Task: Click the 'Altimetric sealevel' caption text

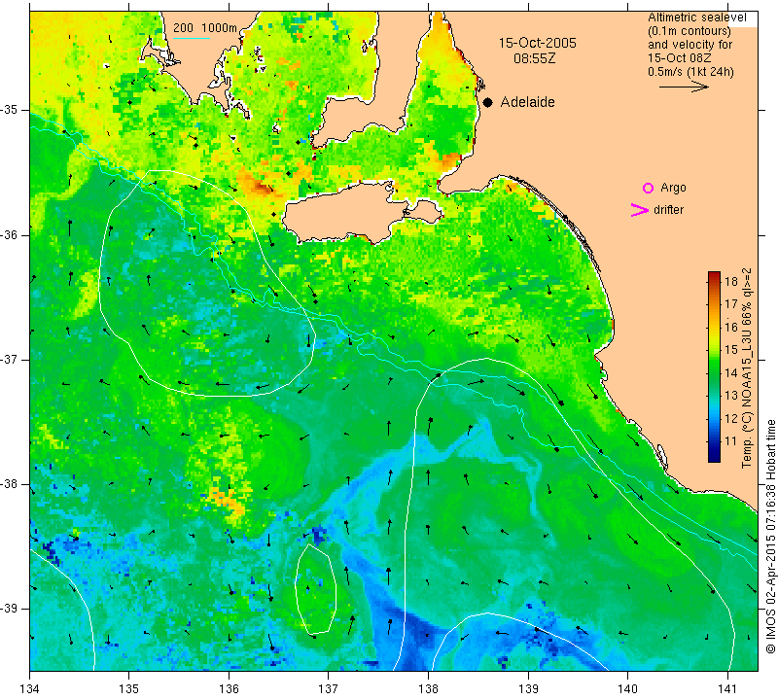Action: (x=697, y=17)
